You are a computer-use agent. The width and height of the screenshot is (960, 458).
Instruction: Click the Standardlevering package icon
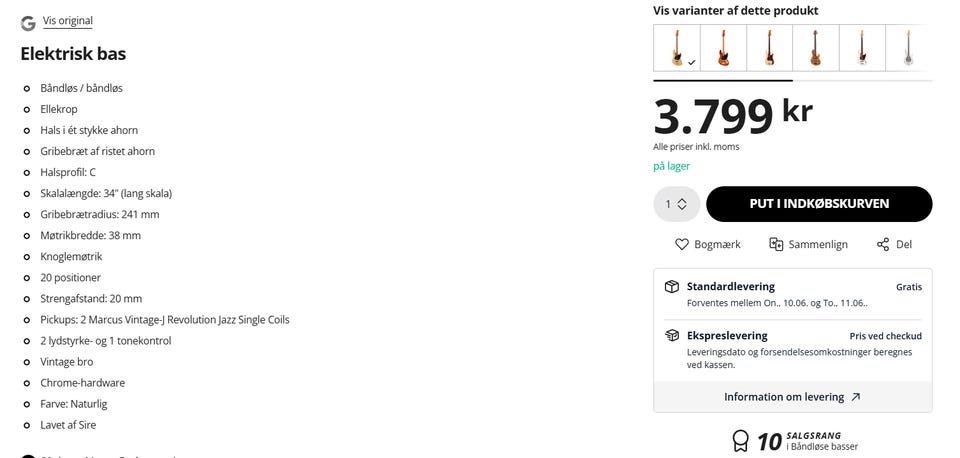672,287
